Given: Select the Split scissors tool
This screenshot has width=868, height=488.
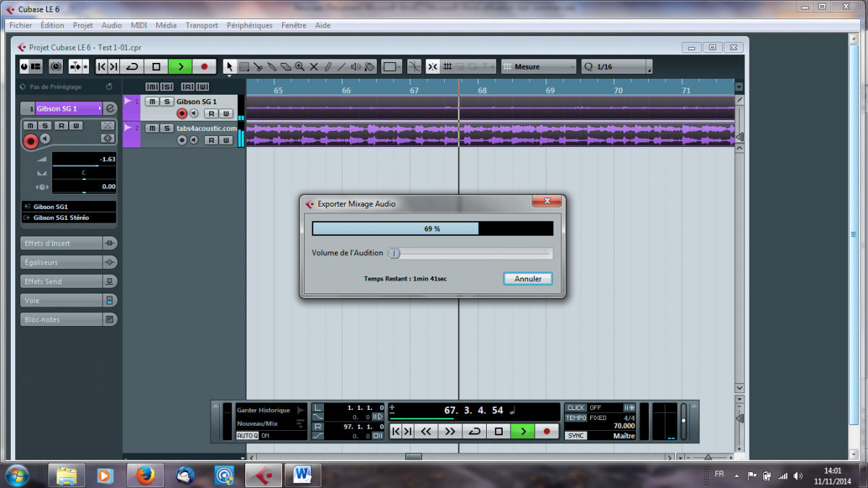Looking at the screenshot, I should tap(258, 67).
